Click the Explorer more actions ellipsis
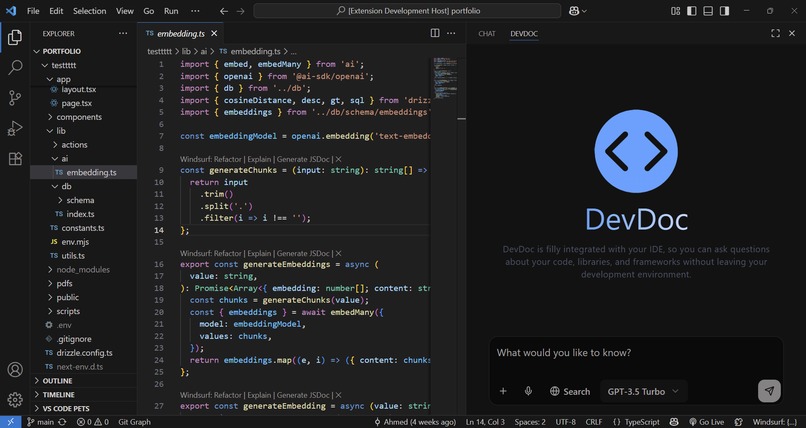The width and height of the screenshot is (806, 428). (123, 33)
